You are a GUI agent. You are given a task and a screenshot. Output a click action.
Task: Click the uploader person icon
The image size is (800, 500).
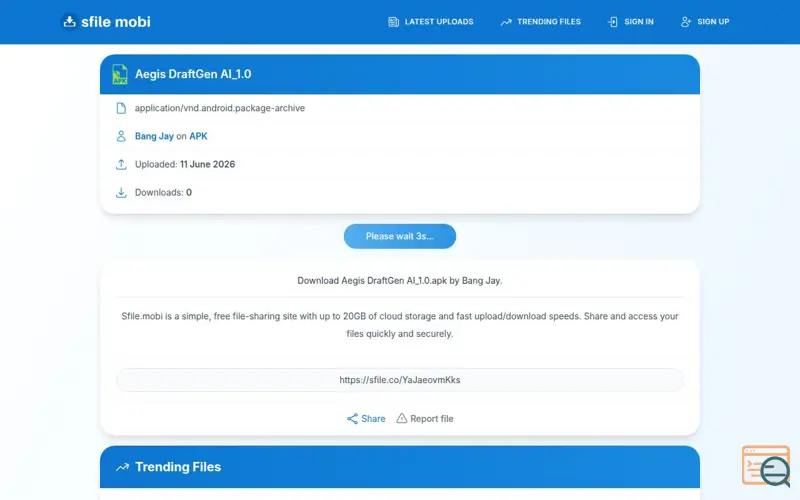click(121, 136)
